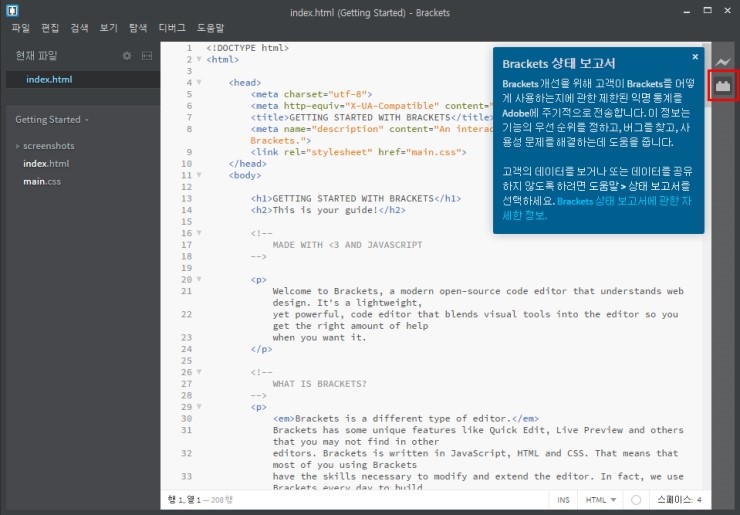Click the h2 This is your guide line
The image size is (740, 515).
[x=328, y=210]
